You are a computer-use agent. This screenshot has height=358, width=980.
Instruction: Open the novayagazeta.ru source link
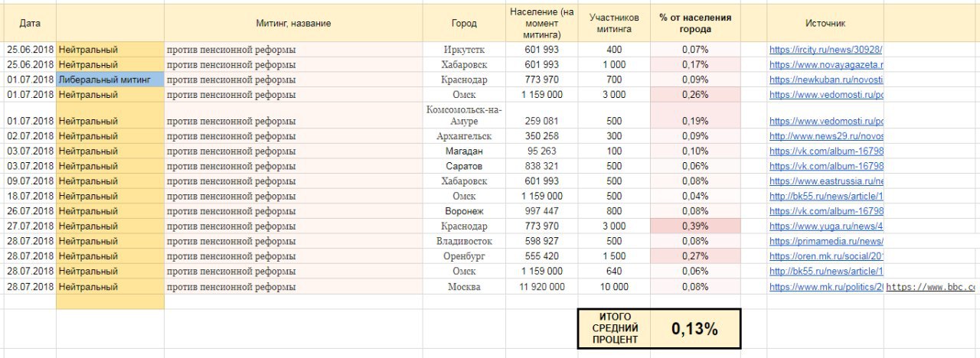[x=825, y=65]
